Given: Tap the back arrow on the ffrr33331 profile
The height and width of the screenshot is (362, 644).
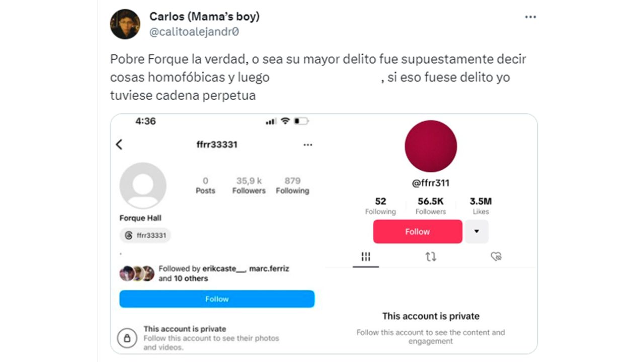Looking at the screenshot, I should coord(119,144).
